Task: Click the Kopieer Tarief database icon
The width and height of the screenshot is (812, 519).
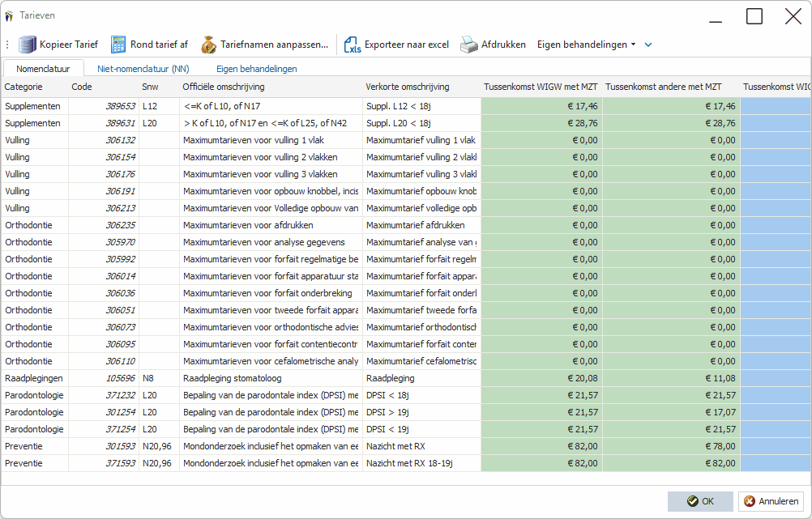Action: point(28,45)
